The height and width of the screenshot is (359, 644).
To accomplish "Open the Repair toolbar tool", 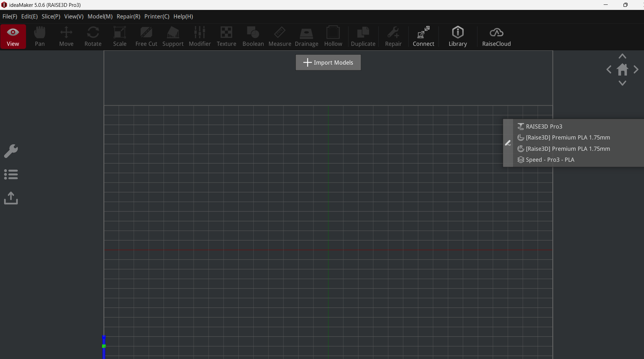I will click(x=393, y=37).
